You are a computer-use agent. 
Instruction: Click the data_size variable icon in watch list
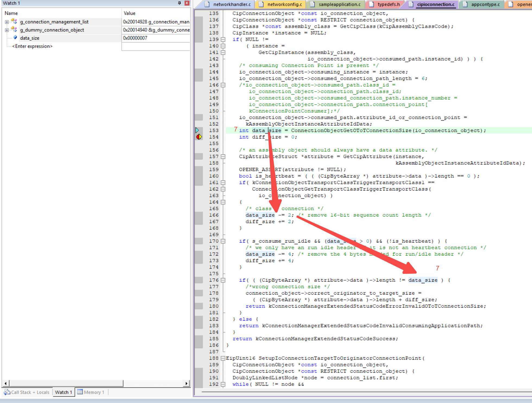(x=15, y=38)
